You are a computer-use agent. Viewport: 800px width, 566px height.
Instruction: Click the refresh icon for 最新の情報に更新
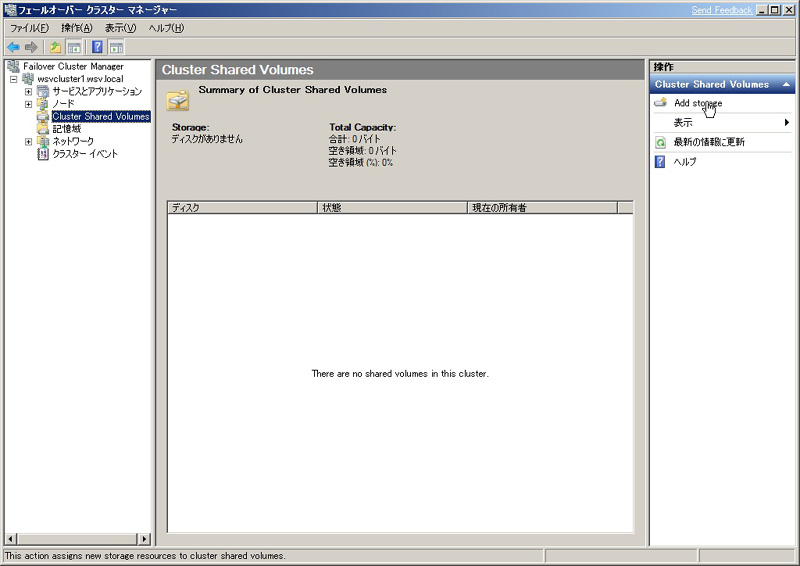pos(660,143)
